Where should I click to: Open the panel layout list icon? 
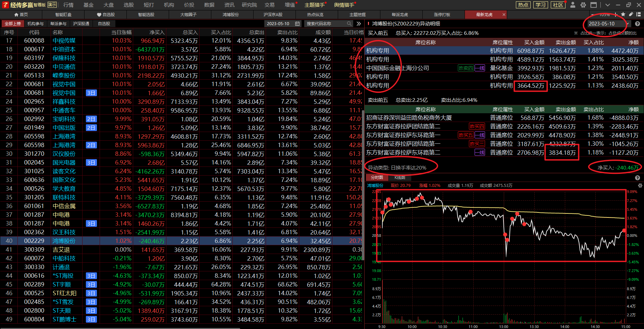(639, 14)
